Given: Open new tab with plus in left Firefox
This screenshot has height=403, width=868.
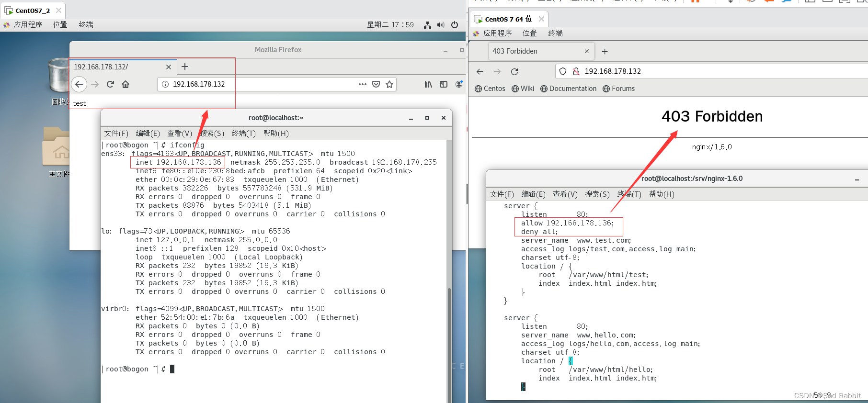Looking at the screenshot, I should click(185, 67).
